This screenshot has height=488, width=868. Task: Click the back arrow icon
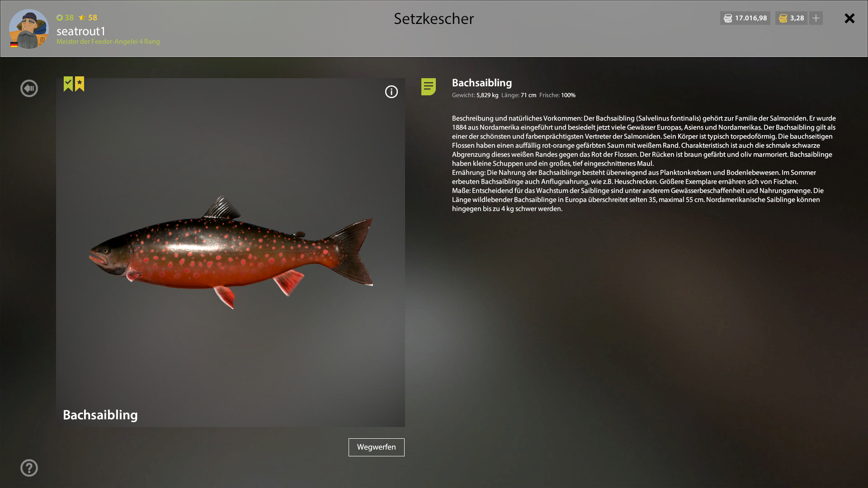pos(29,88)
